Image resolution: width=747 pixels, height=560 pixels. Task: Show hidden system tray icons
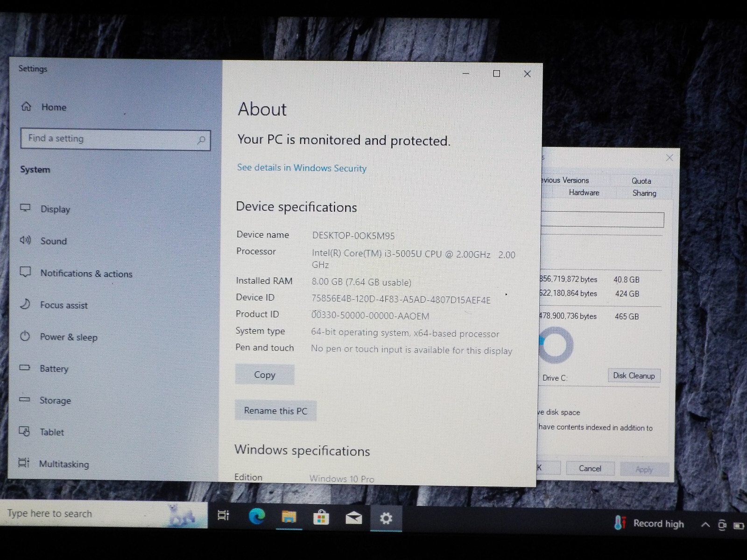705,525
